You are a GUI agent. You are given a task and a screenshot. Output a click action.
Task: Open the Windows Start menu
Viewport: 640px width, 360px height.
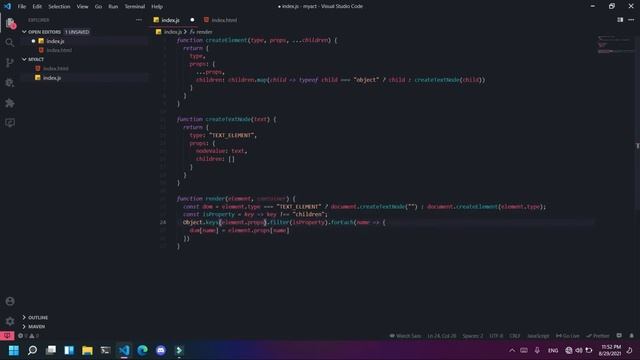click(x=13, y=350)
